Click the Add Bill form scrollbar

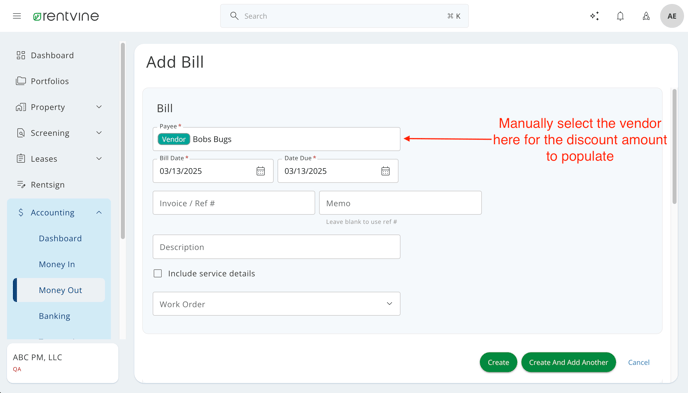pyautogui.click(x=674, y=146)
